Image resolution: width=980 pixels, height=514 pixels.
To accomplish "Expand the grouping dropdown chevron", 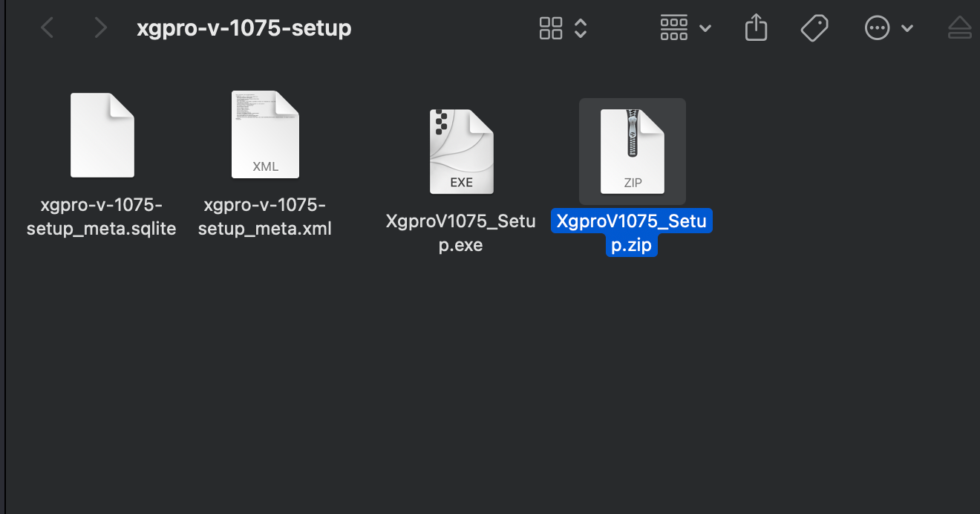I will (x=705, y=28).
